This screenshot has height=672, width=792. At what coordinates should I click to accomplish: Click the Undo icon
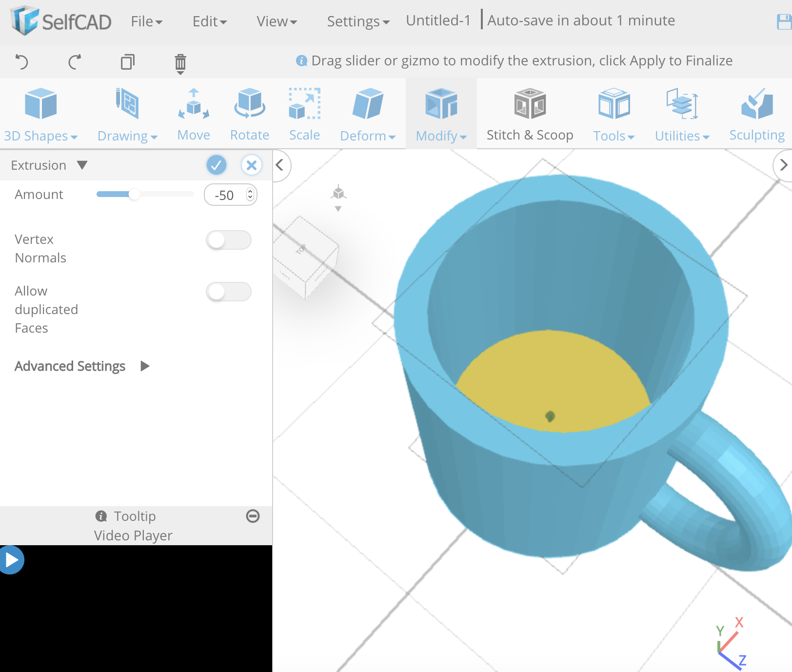21,62
